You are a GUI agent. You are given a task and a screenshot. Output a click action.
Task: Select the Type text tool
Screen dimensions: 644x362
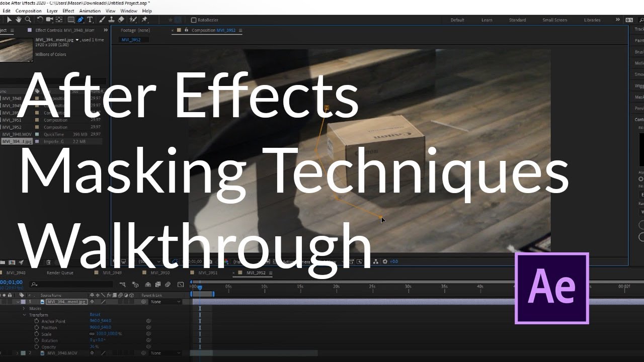tap(90, 20)
